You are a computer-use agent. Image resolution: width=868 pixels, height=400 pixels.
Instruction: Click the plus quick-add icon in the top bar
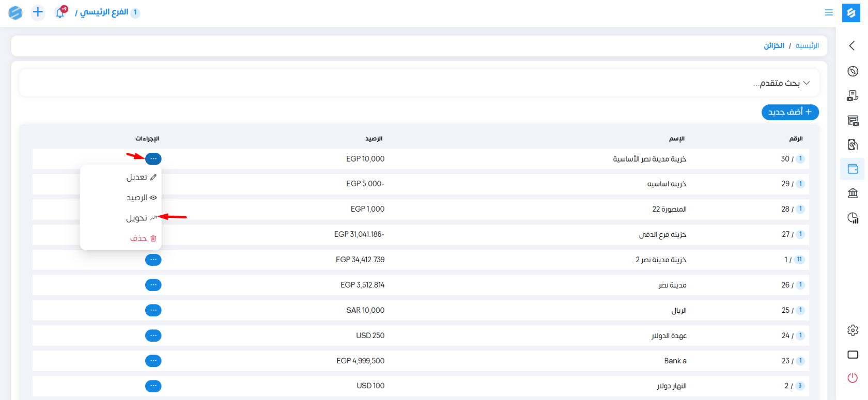click(x=38, y=12)
